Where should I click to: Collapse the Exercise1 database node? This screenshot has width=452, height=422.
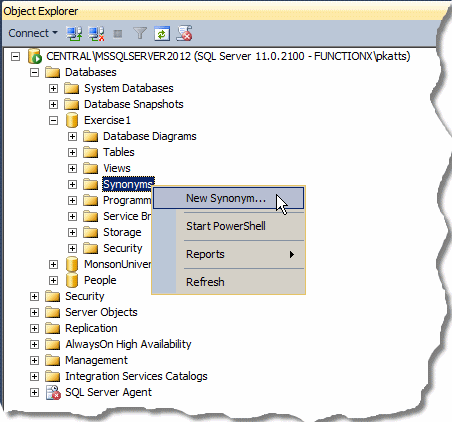click(x=53, y=120)
